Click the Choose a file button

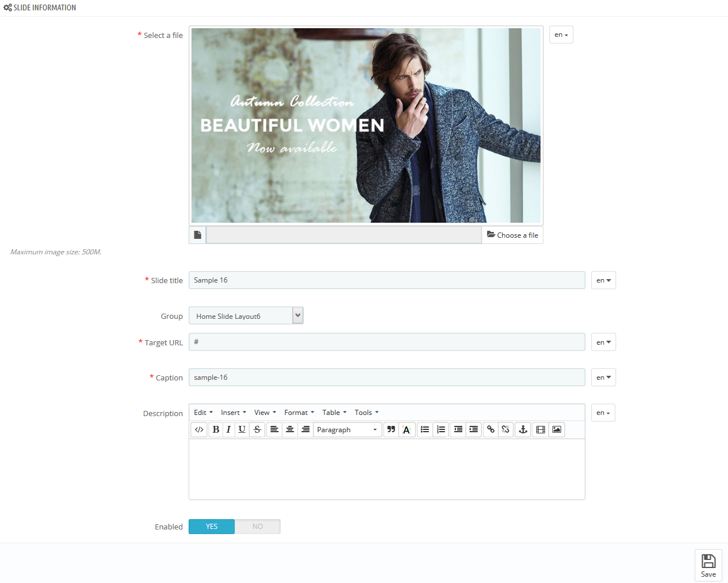coord(512,235)
